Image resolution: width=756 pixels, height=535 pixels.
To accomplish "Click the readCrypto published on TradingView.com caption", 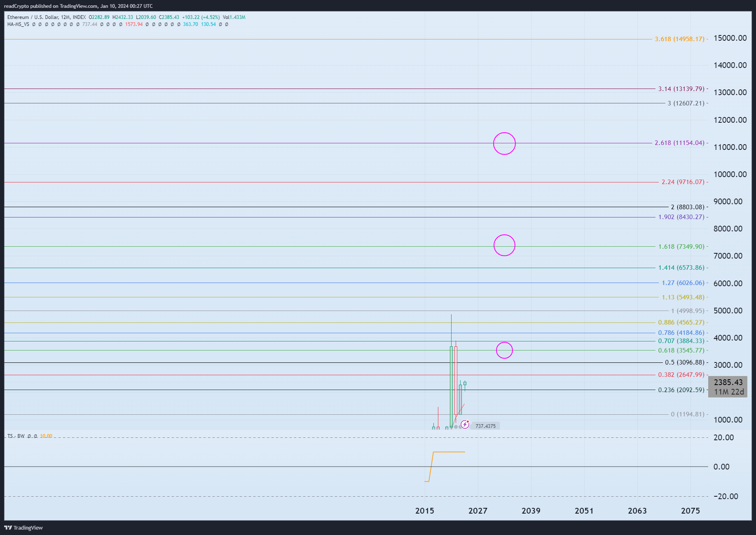I will (x=78, y=6).
